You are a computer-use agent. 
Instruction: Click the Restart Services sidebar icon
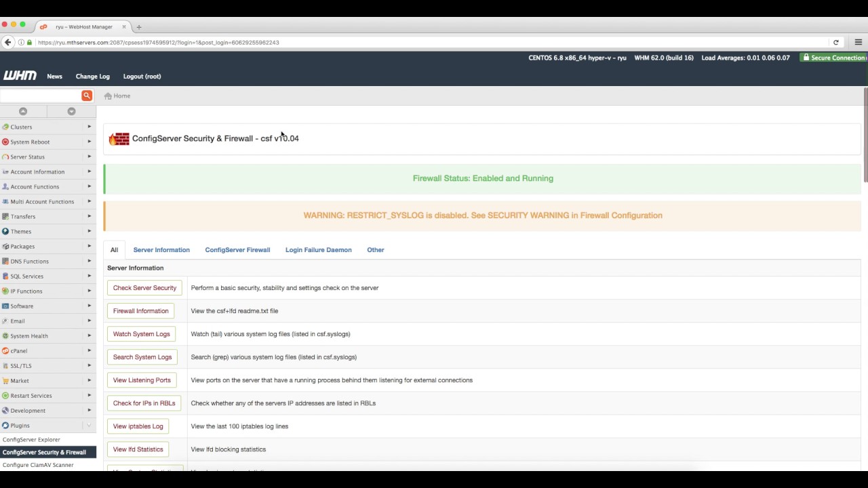5,395
